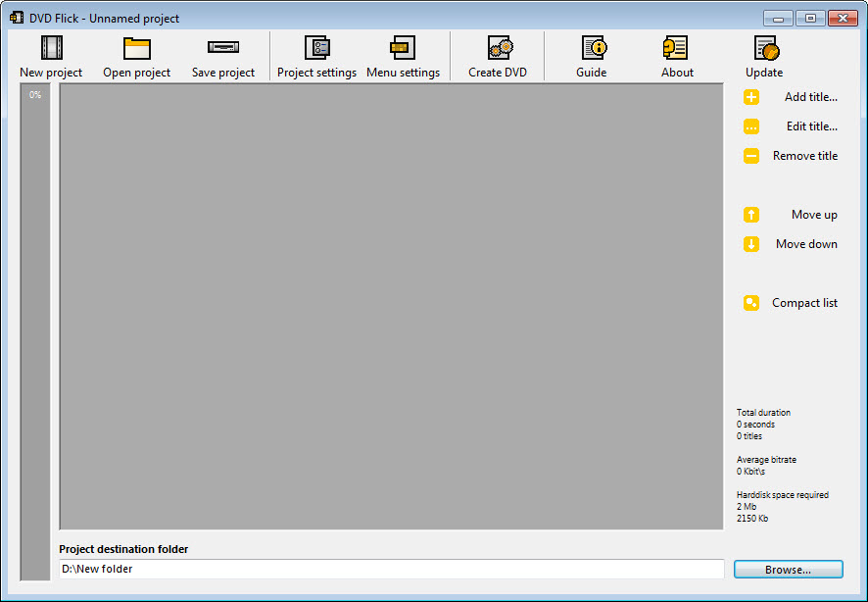Open Project settings toolbar icon
Image resolution: width=868 pixels, height=602 pixels.
click(317, 48)
